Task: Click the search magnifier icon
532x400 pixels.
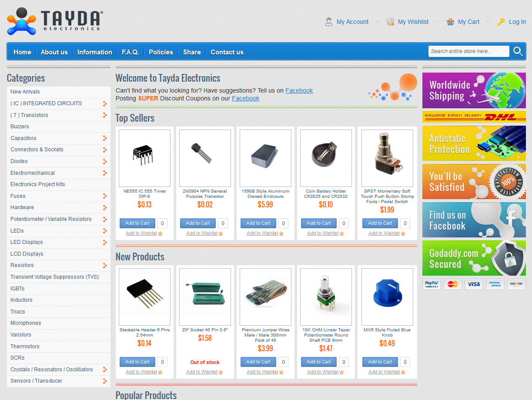Action: tap(518, 51)
